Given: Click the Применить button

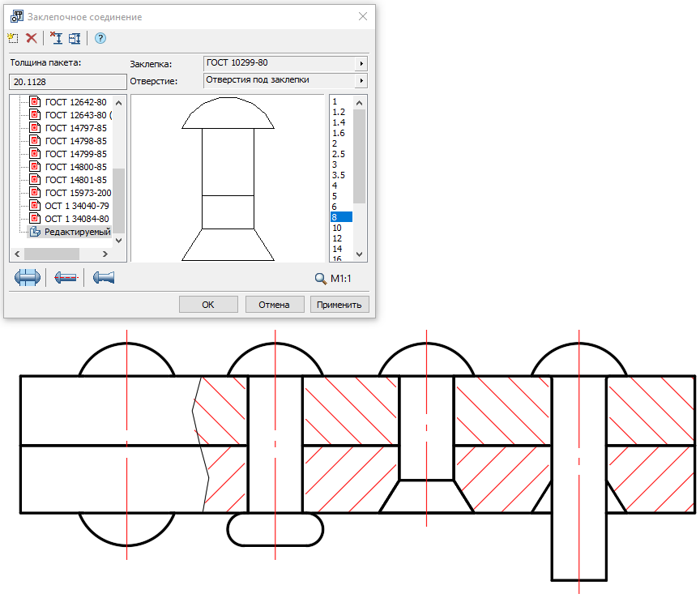Looking at the screenshot, I should 339,305.
